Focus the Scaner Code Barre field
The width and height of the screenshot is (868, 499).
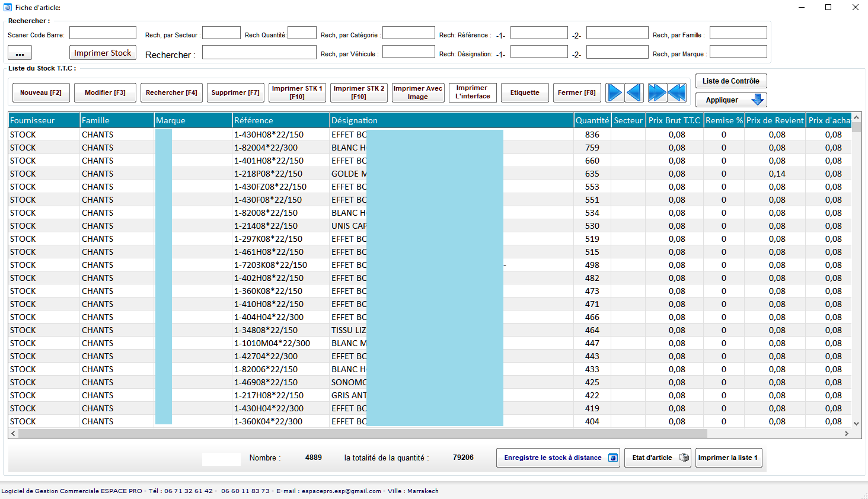pos(103,33)
